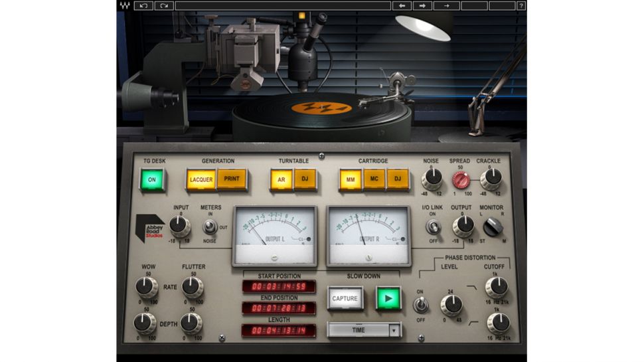This screenshot has width=644, height=362.
Task: Click the red Spread knob
Action: click(x=460, y=179)
